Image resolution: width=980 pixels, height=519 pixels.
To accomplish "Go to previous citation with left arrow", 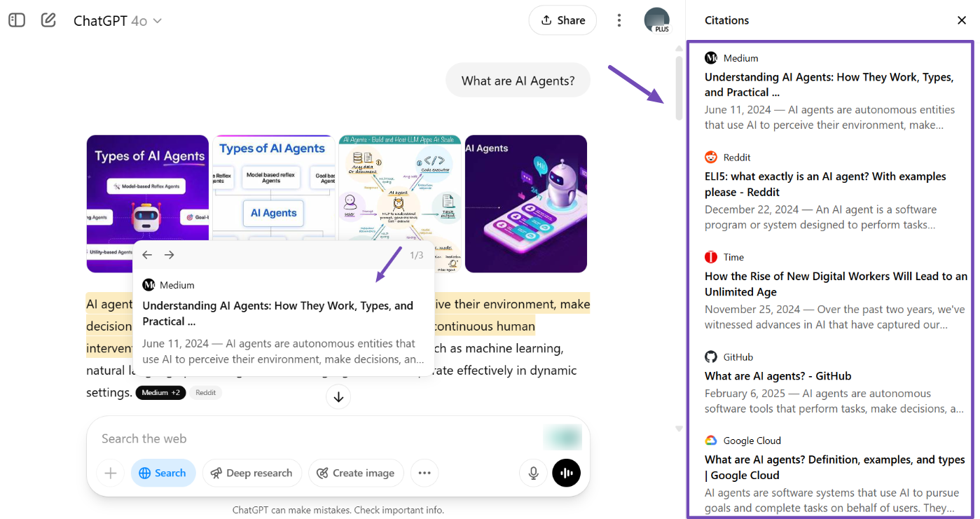I will (147, 255).
